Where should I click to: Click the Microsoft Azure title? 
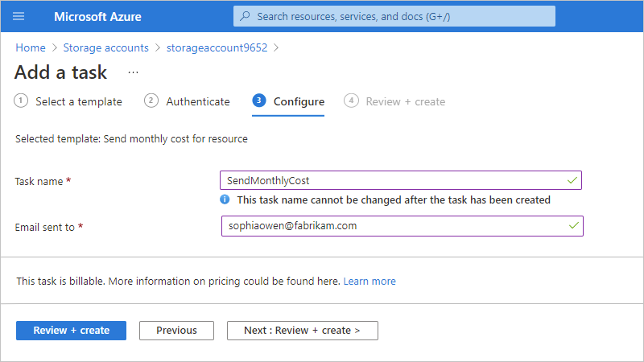pos(97,16)
